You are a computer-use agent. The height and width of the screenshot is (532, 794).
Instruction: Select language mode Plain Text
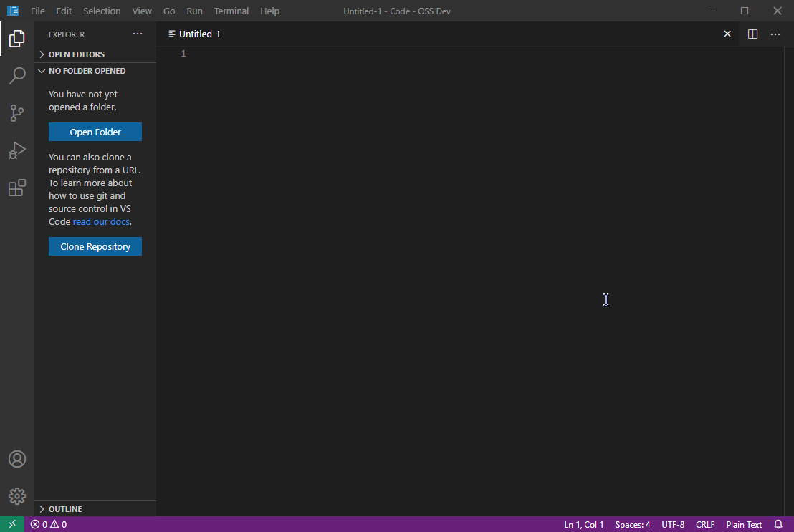(x=744, y=524)
